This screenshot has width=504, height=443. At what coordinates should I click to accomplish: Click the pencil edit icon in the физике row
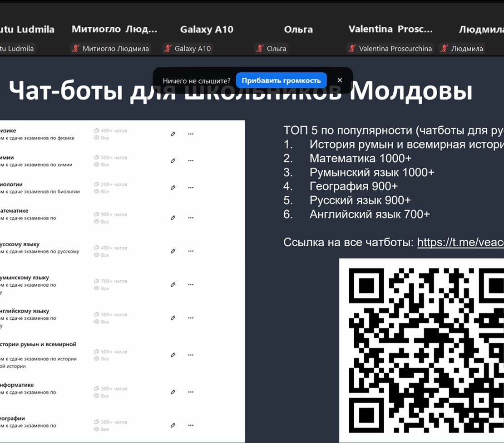(x=173, y=134)
